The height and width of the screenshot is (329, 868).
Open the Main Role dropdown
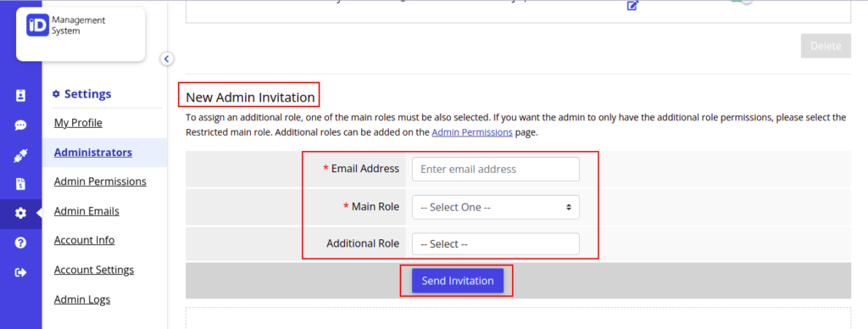click(x=495, y=207)
